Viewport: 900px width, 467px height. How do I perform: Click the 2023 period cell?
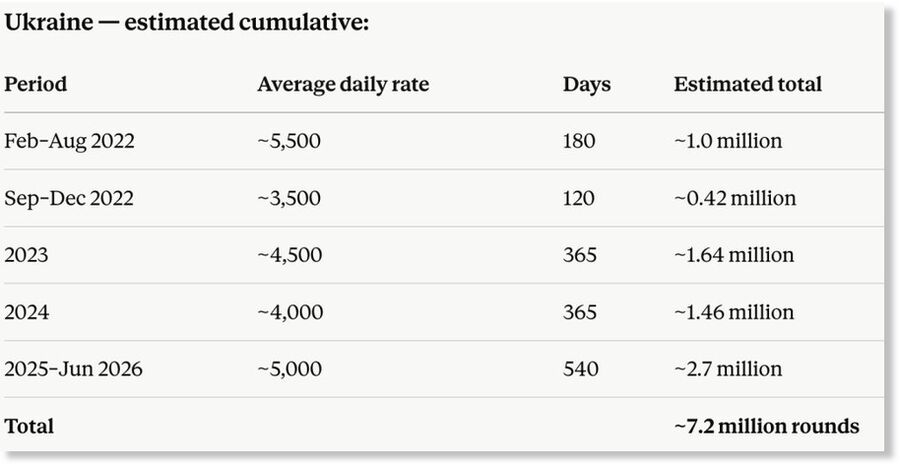(26, 255)
